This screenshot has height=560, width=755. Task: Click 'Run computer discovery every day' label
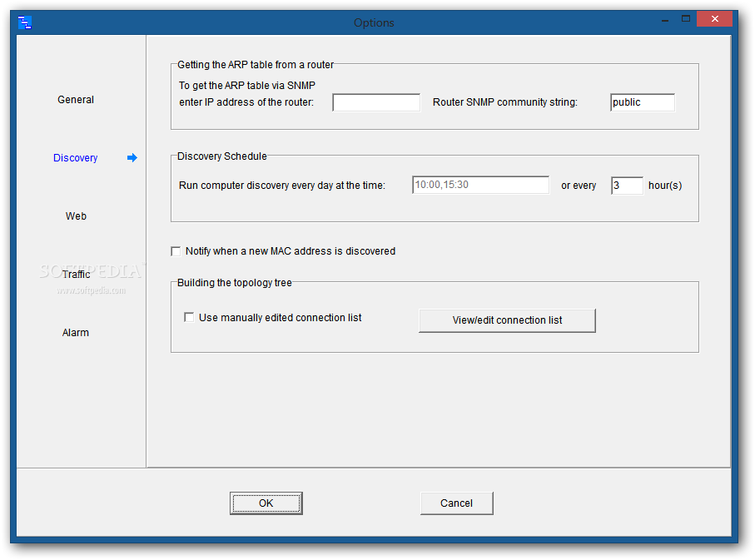pyautogui.click(x=282, y=186)
